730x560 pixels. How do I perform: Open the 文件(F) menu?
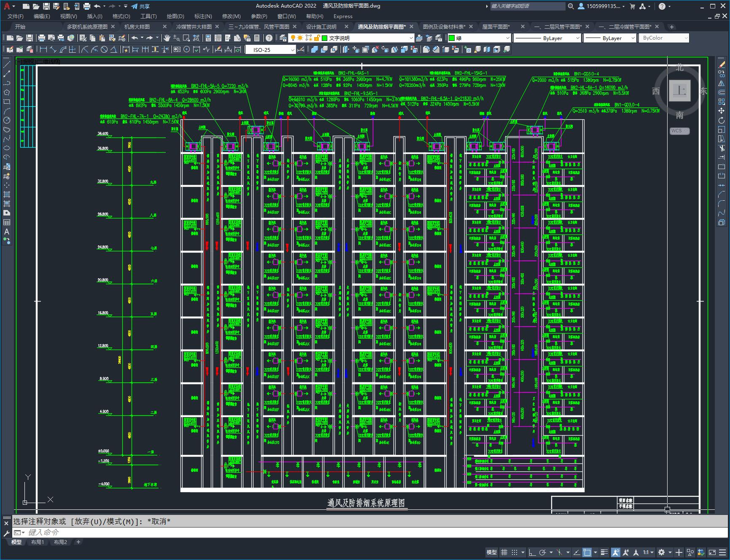[x=16, y=16]
